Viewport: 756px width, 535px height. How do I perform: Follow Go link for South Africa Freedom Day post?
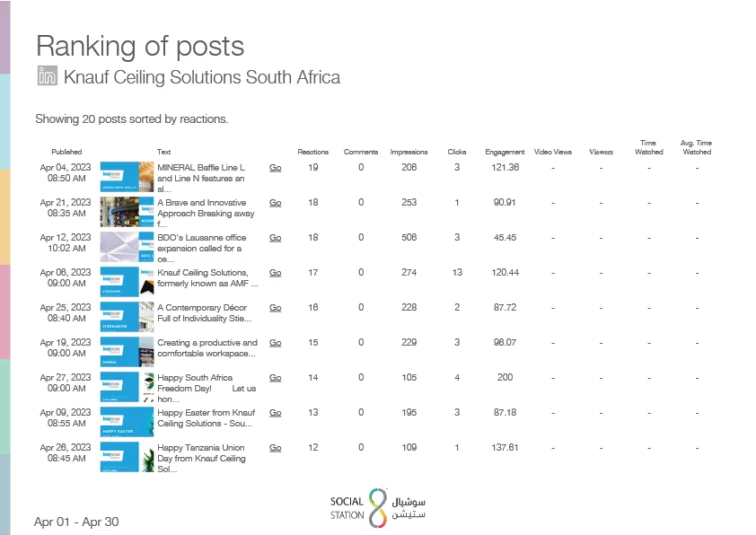[x=276, y=378]
